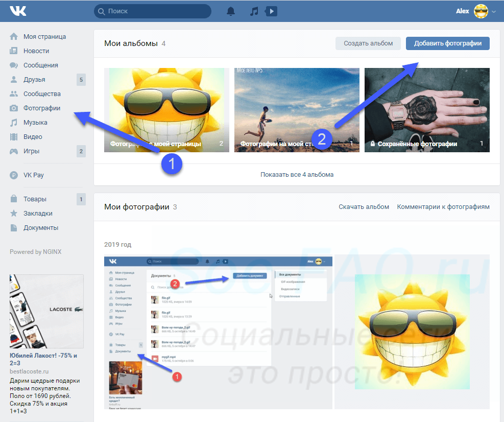Go to Видео in the sidebar
The width and height of the screenshot is (504, 422).
point(33,137)
